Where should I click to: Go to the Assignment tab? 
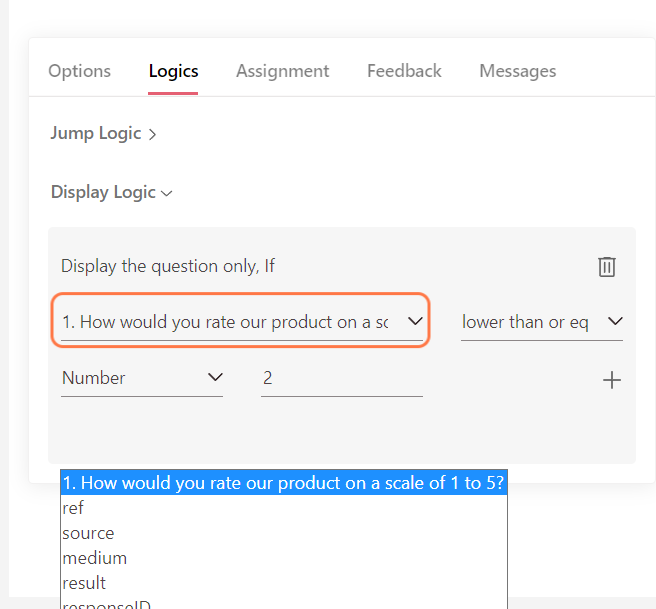click(282, 71)
